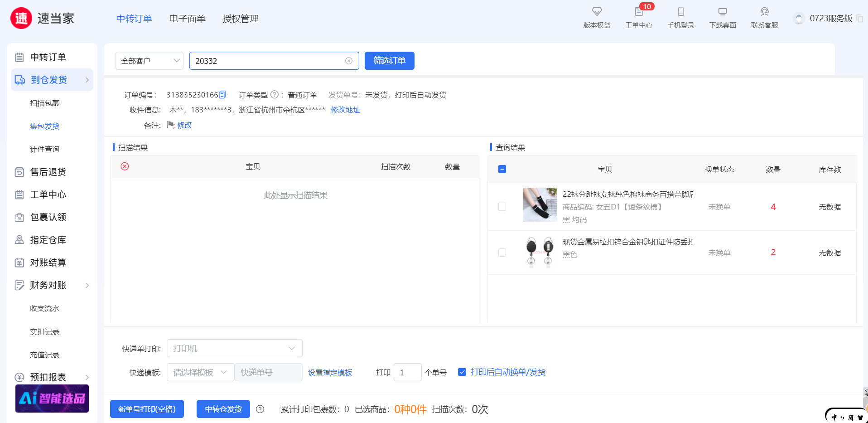The height and width of the screenshot is (423, 868).
Task: Check the socks product row checkbox
Action: (502, 207)
